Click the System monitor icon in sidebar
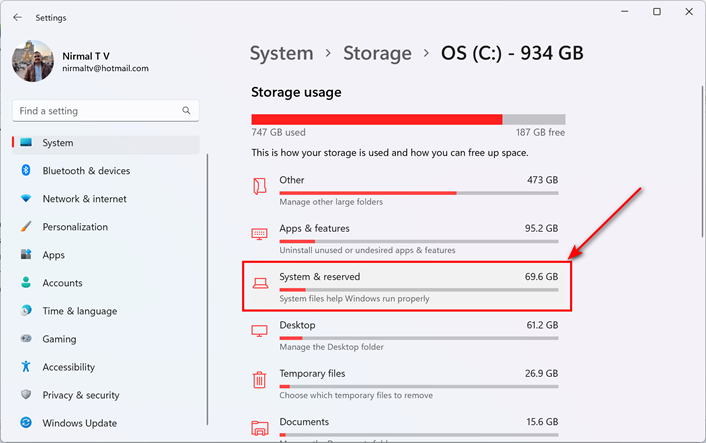This screenshot has width=706, height=443. (x=26, y=142)
